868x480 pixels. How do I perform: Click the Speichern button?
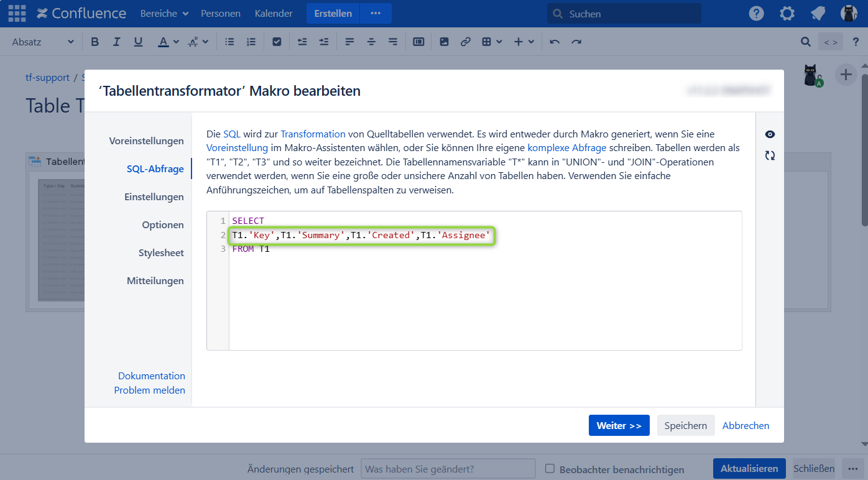(x=686, y=425)
